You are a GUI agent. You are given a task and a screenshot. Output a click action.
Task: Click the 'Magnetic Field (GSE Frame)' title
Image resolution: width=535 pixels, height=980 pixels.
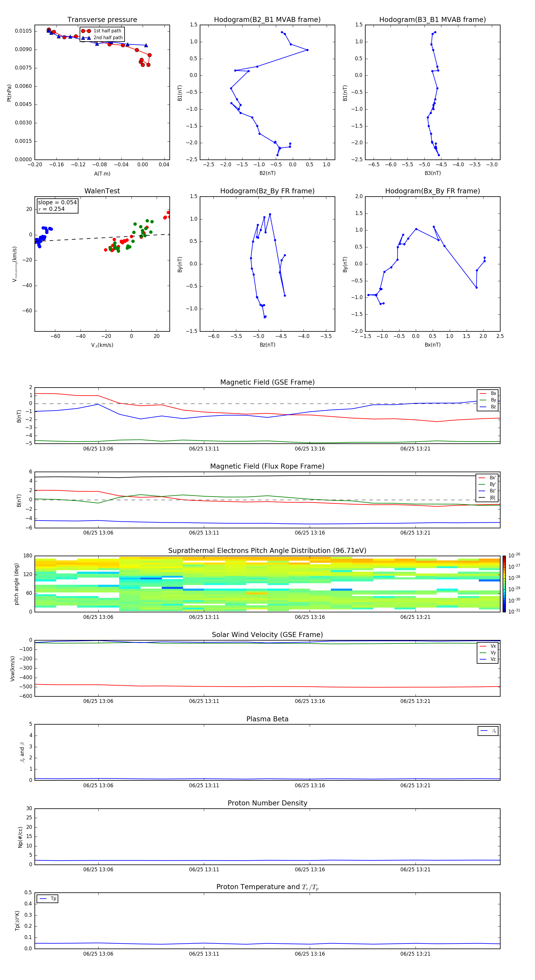point(267,382)
